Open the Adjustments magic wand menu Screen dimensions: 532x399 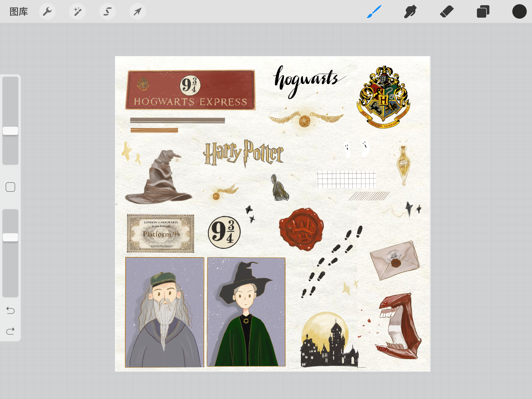point(77,12)
